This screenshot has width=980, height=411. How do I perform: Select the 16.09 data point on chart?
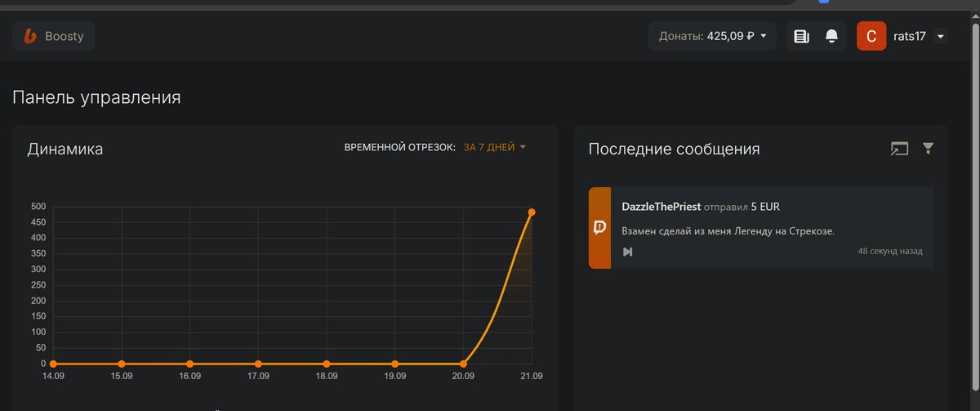[x=189, y=364]
